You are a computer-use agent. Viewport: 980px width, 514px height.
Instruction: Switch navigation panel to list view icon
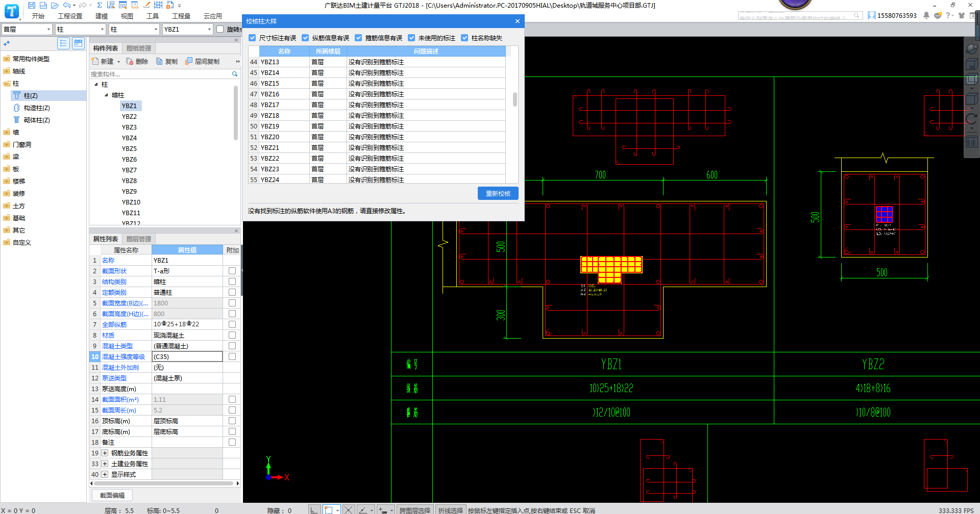tap(63, 43)
